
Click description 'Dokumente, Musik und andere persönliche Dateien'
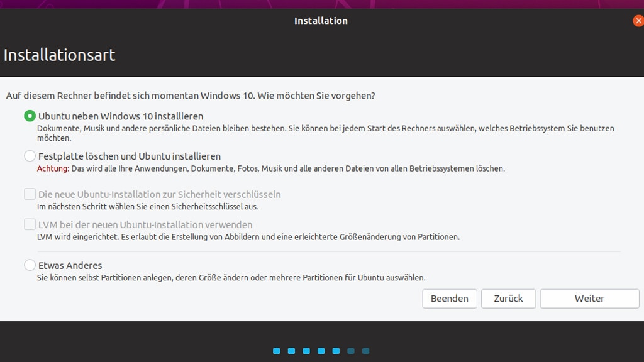click(x=325, y=133)
